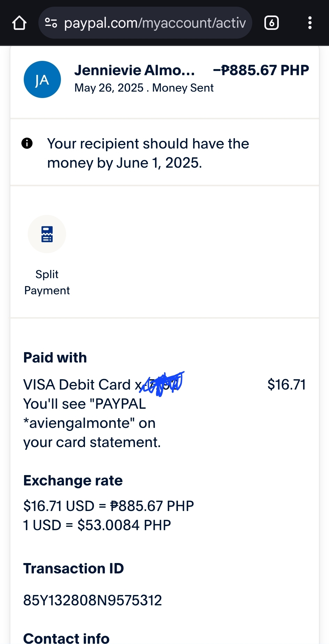This screenshot has width=329, height=644.
Task: Tap the info icon beside recipient notice
Action: 27,143
